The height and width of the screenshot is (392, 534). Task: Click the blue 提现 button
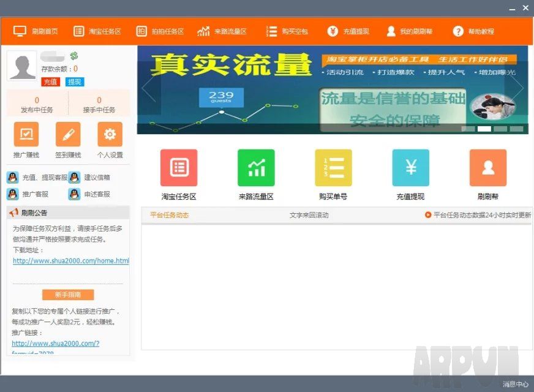75,82
